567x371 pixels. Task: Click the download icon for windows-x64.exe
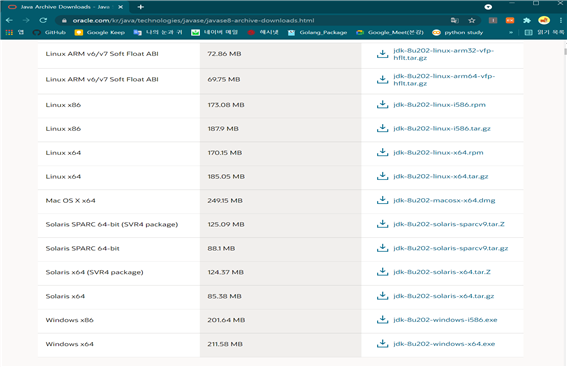coord(382,344)
